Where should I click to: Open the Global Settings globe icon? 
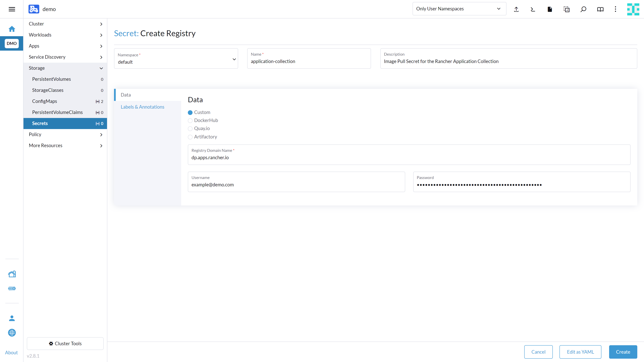12,333
